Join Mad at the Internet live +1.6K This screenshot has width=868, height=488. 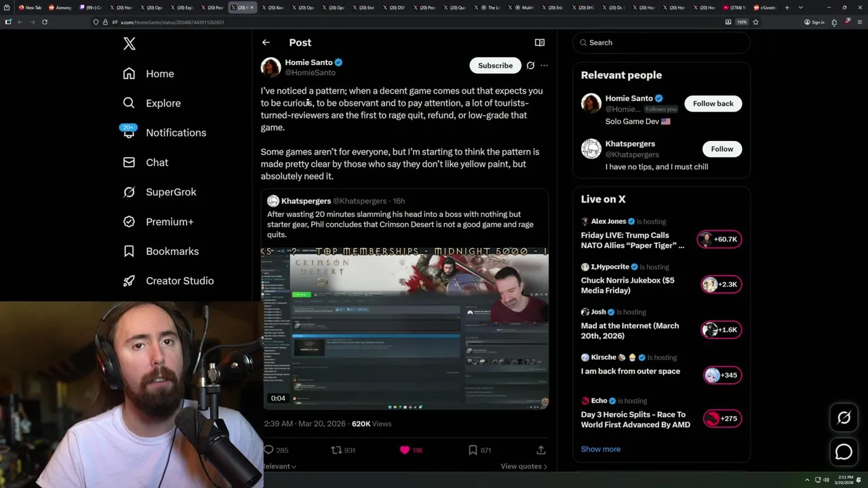(x=722, y=330)
